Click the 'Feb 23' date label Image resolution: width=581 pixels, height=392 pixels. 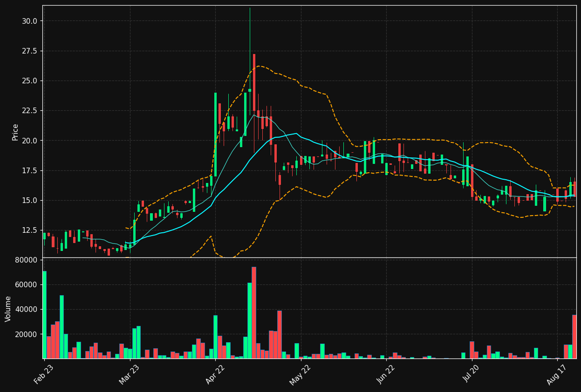coord(44,374)
